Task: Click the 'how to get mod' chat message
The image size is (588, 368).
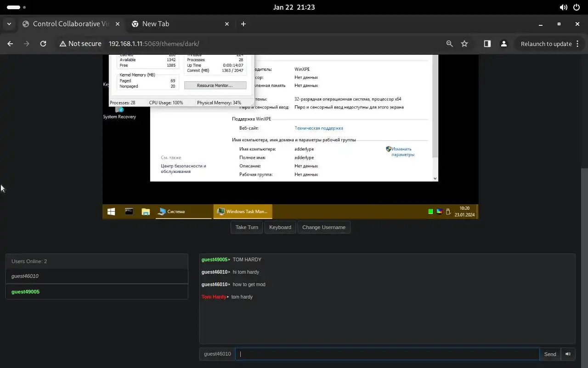Action: click(x=249, y=284)
